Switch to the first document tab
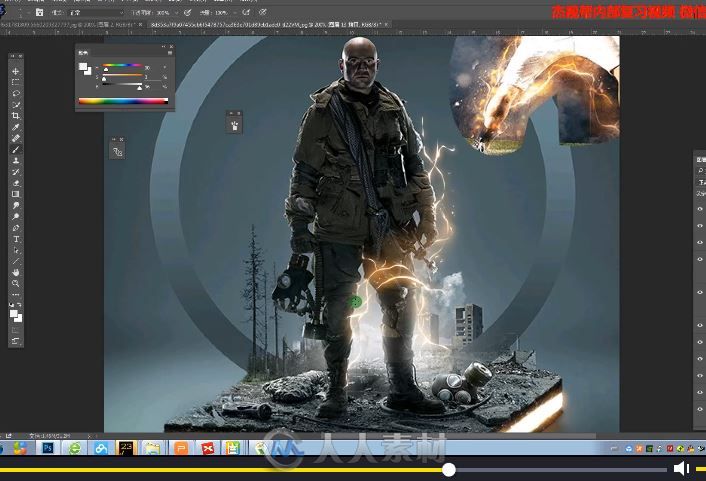 [x=70, y=24]
